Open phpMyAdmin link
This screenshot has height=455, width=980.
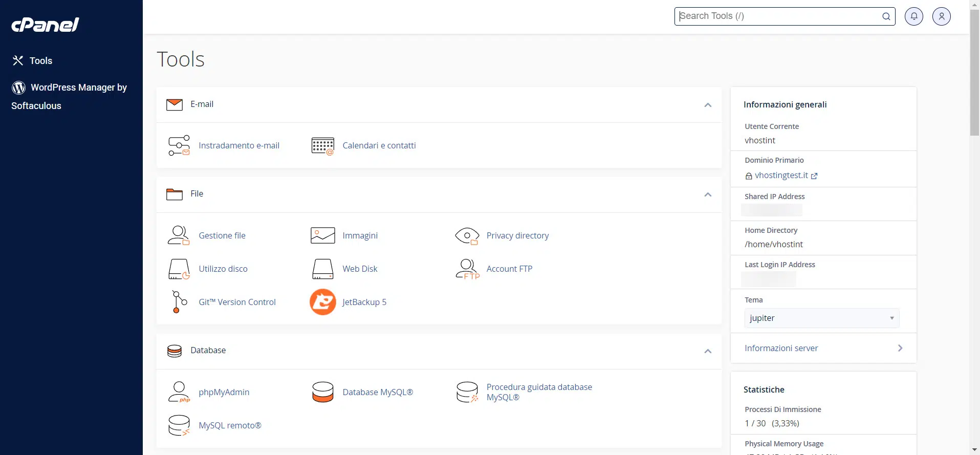[x=224, y=392]
